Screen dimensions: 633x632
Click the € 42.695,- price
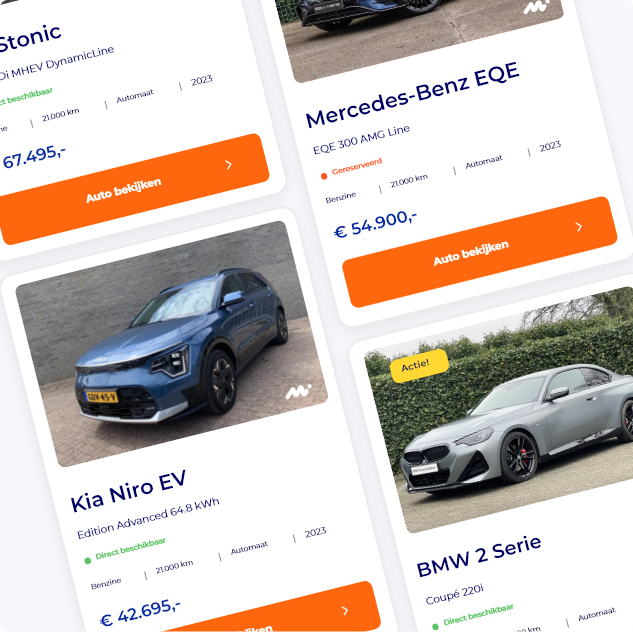click(140, 613)
